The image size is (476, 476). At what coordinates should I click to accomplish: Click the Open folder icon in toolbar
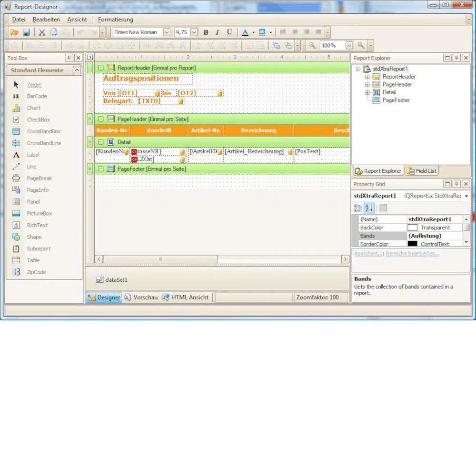[14, 32]
